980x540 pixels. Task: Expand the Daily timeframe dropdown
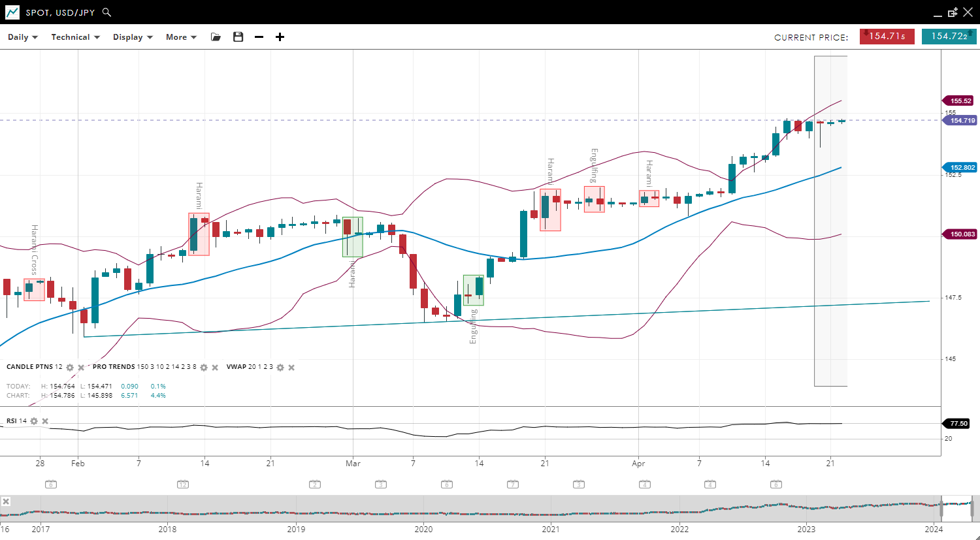pos(23,37)
